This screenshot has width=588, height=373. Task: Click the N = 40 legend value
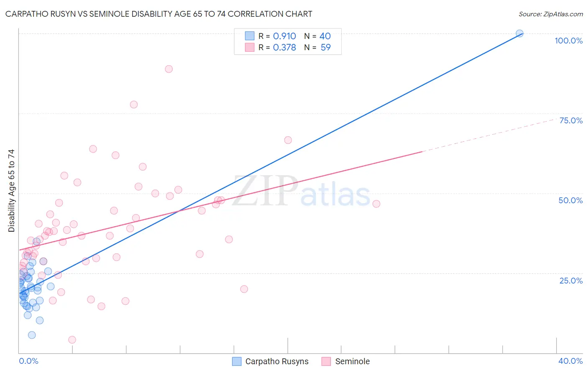point(317,36)
